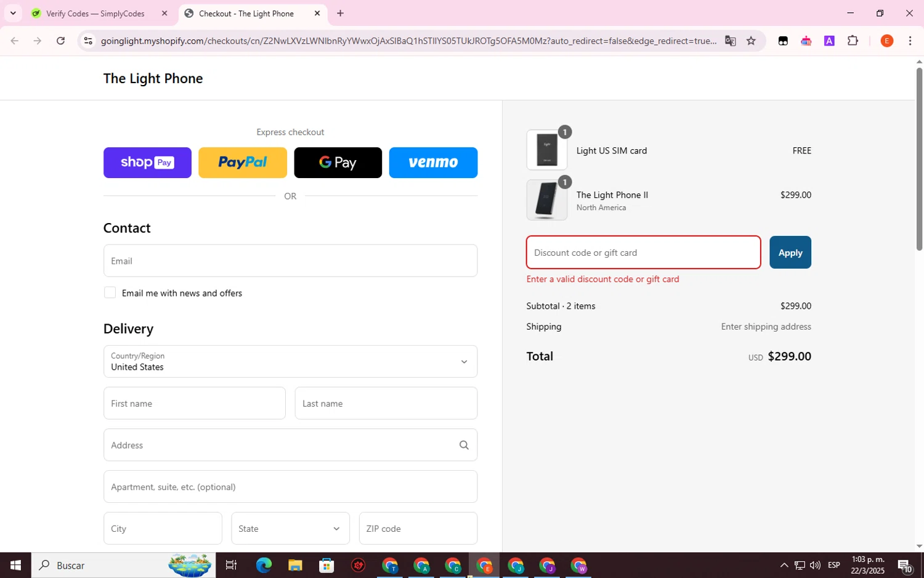Open notification center icon
This screenshot has width=924, height=578.
coord(905,565)
